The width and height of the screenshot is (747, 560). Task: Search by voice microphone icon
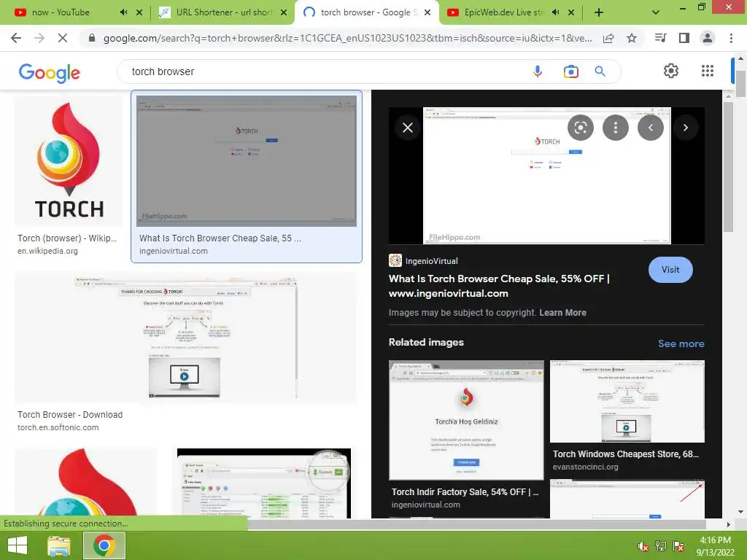click(538, 71)
